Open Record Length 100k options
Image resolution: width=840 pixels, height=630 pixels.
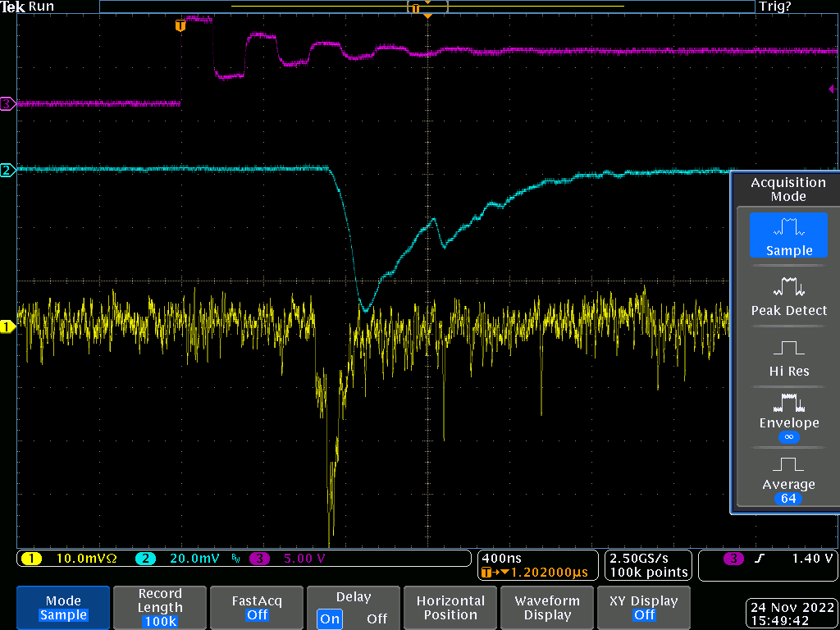point(160,608)
